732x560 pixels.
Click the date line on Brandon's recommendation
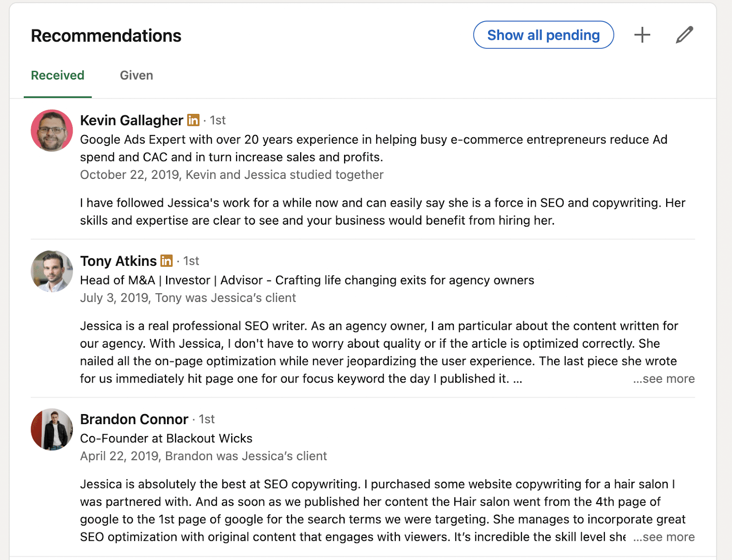coord(203,456)
